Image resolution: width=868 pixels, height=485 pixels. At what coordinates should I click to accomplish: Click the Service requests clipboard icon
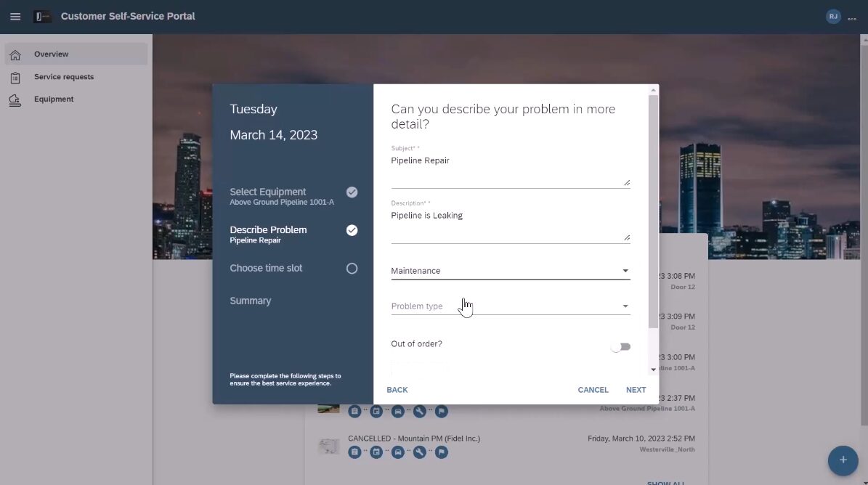click(15, 78)
